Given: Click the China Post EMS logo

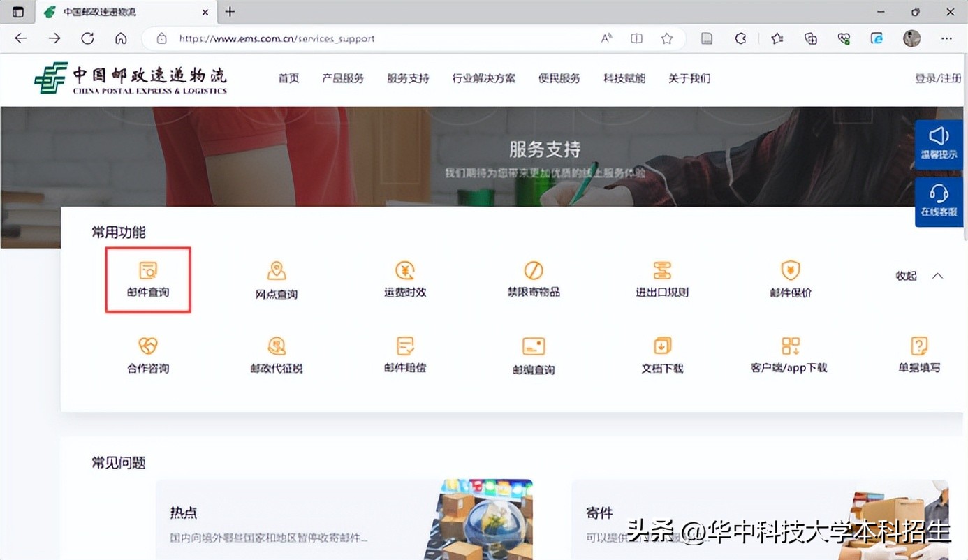Looking at the screenshot, I should 131,78.
